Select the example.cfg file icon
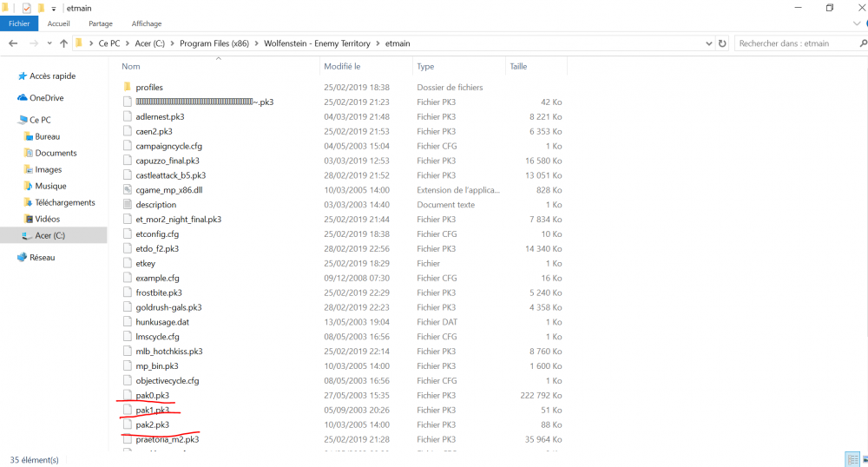Screen dimensions: 868x467 128,278
